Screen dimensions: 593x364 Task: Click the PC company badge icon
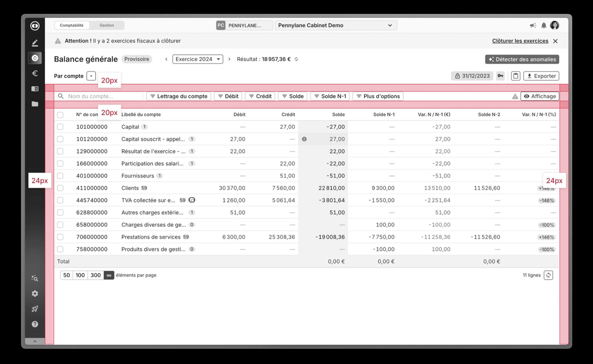[x=221, y=25]
